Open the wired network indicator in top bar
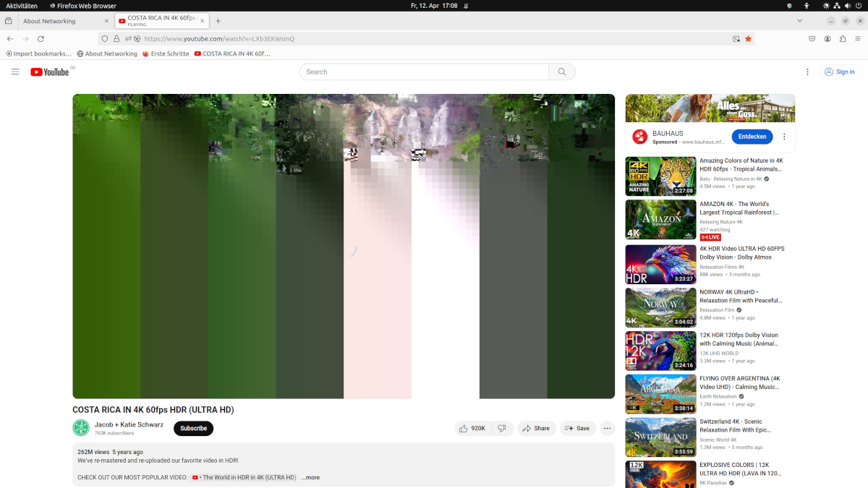The height and width of the screenshot is (488, 868). (837, 5)
